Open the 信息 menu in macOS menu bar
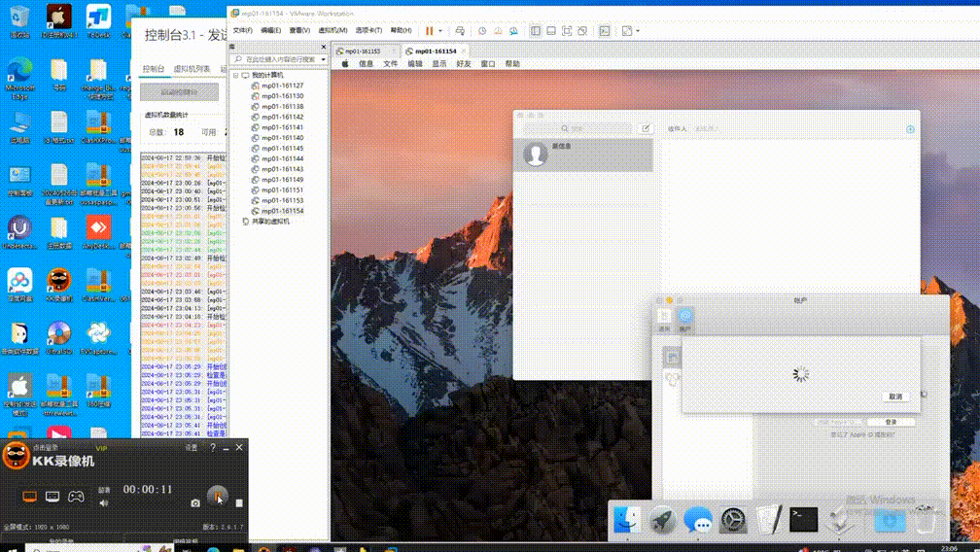 point(366,64)
